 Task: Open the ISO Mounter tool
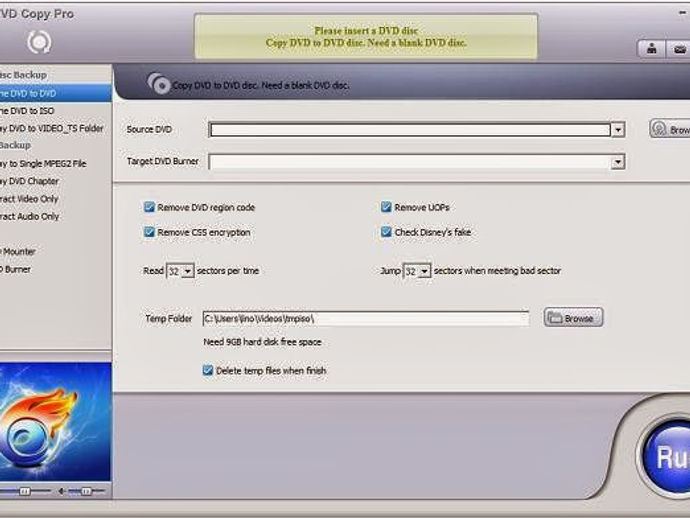coord(55,252)
